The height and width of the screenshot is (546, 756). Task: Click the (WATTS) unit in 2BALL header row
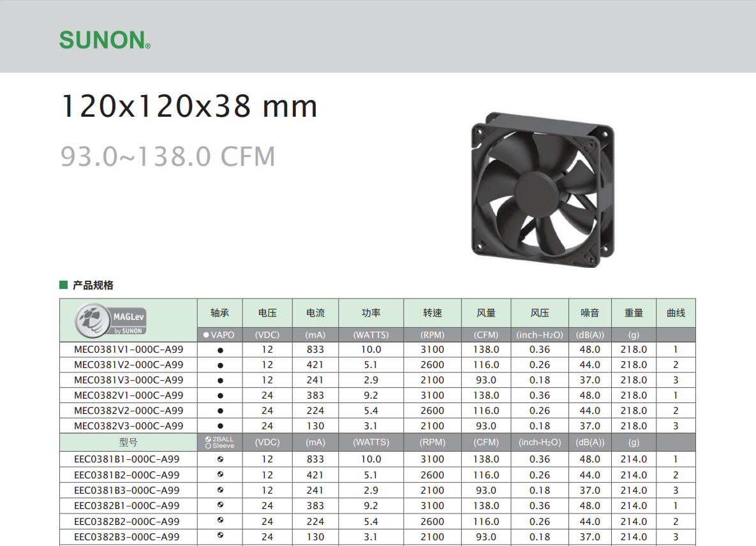pyautogui.click(x=371, y=443)
